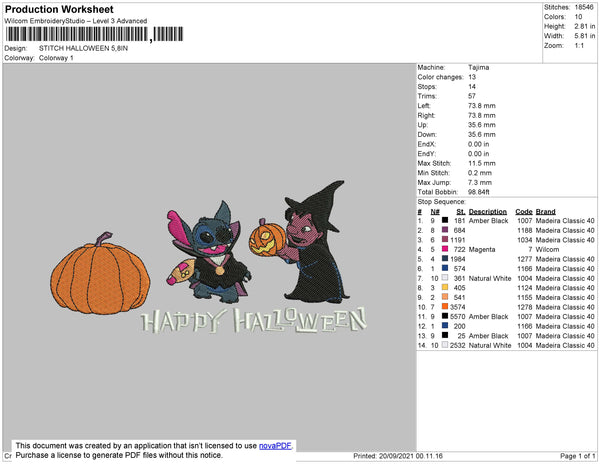Click the St. column header
The width and height of the screenshot is (600, 464).
[x=461, y=212]
